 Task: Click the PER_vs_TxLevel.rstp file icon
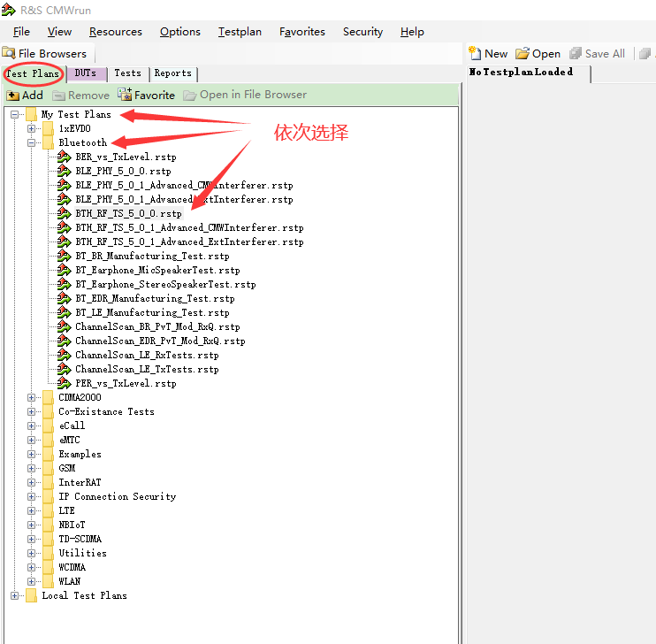point(64,383)
